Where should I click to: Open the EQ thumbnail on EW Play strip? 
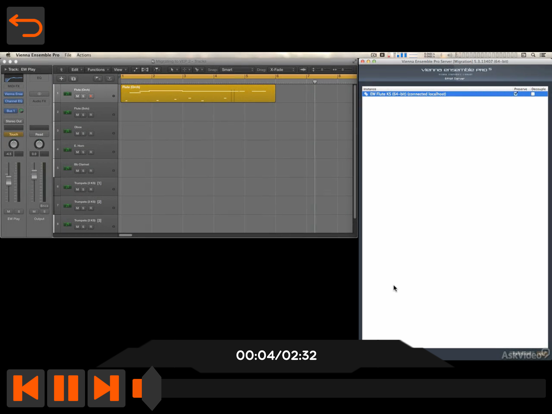click(14, 79)
